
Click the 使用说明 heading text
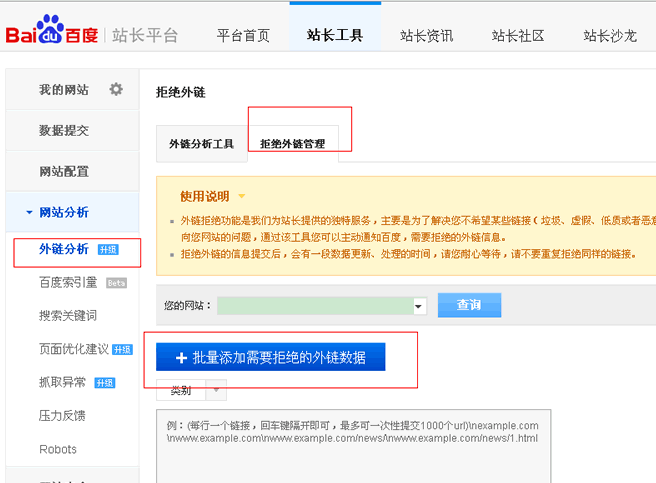point(205,196)
